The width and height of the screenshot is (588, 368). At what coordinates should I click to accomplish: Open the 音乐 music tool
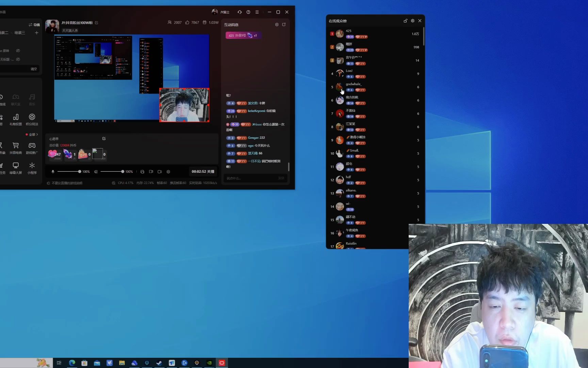(x=32, y=100)
